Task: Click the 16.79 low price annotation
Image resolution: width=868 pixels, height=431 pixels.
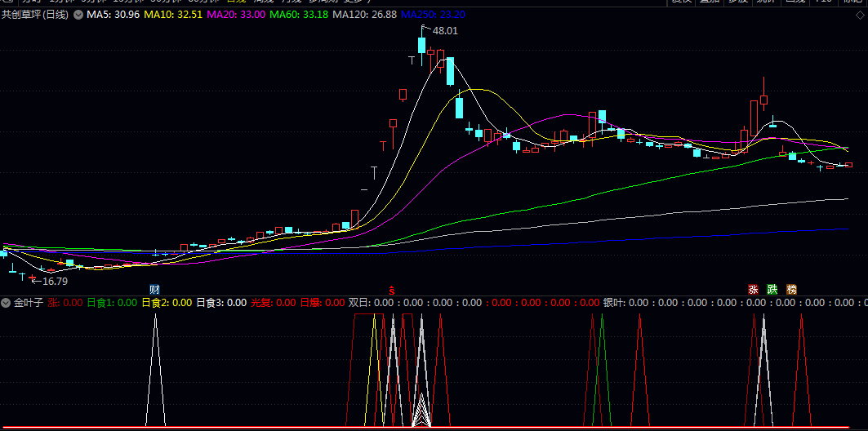Action: 55,282
